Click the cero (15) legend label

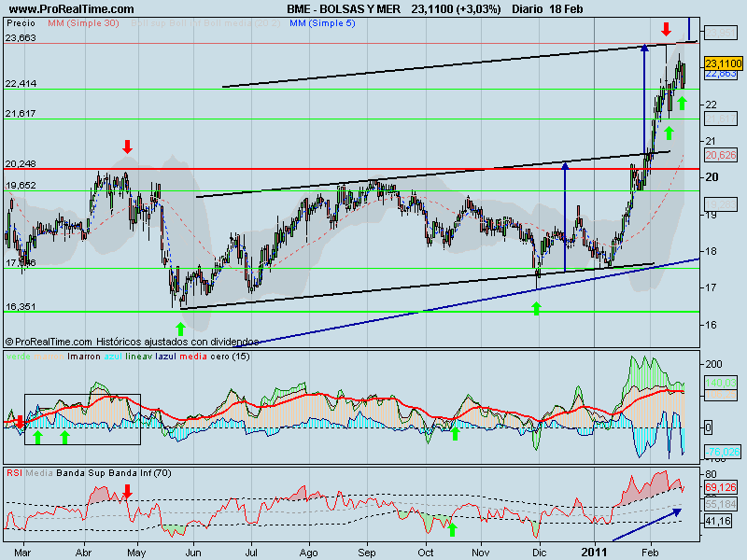[230, 357]
